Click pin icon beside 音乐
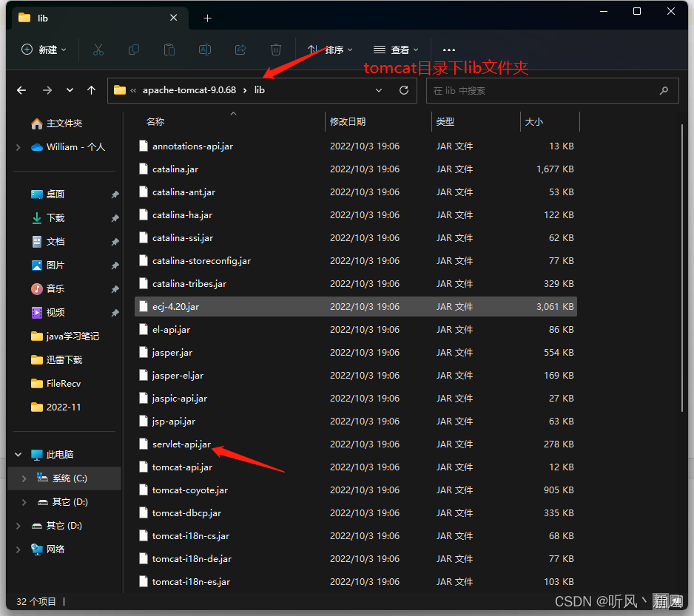 click(x=115, y=289)
